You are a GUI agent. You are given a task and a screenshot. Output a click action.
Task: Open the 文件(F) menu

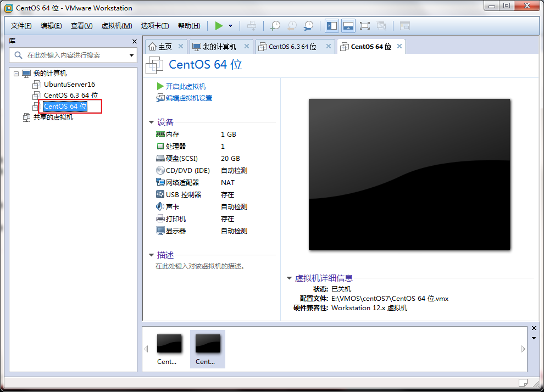click(x=21, y=26)
